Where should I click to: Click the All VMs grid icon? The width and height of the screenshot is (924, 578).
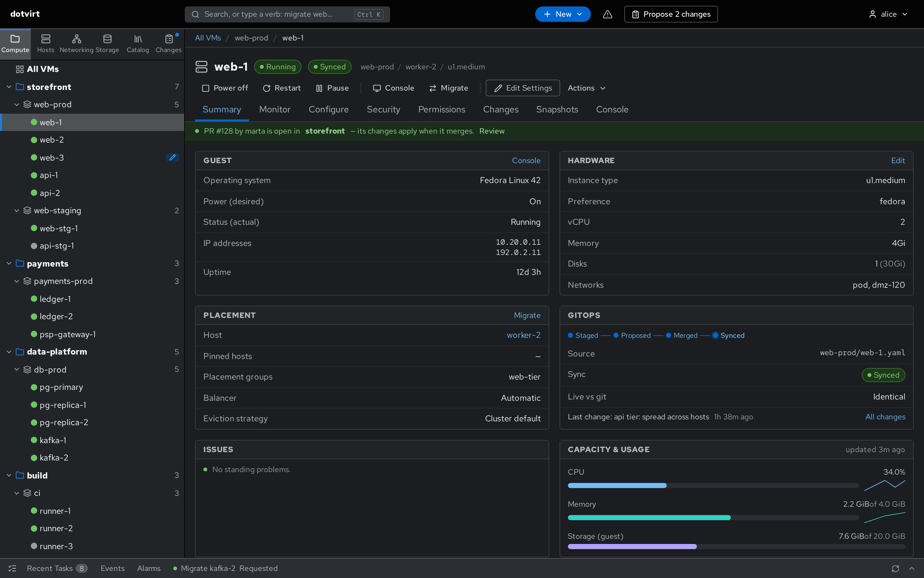coord(20,69)
